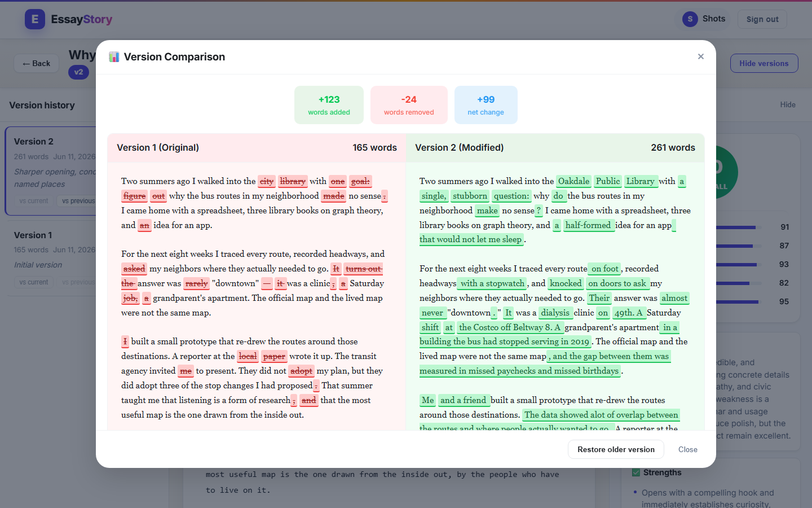Click Restore older version button

click(x=616, y=449)
